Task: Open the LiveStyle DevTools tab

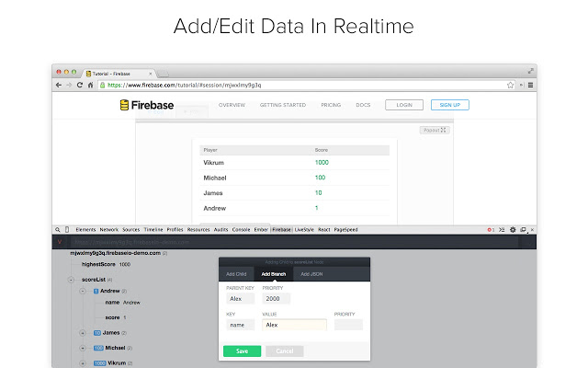Action: coord(304,229)
